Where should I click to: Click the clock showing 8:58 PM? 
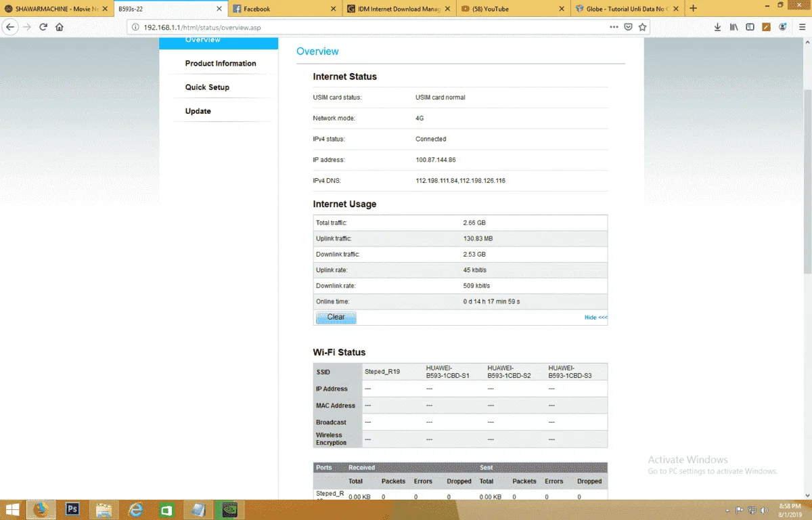click(x=790, y=506)
